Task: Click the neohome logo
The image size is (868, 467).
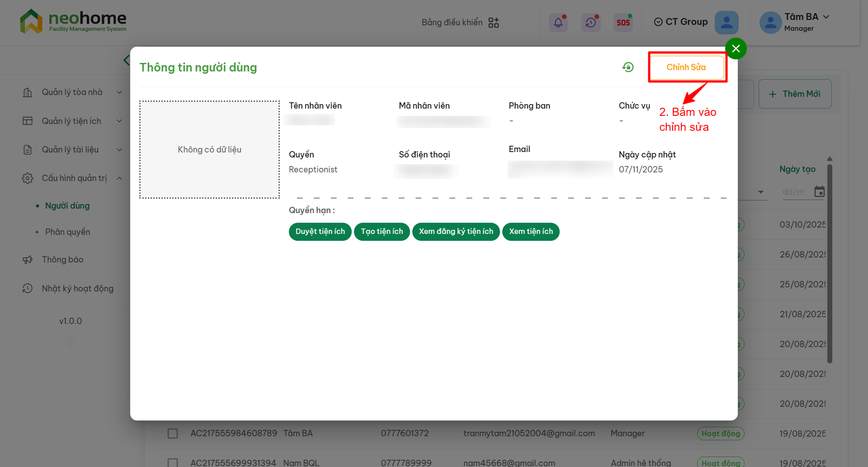Action: tap(73, 21)
